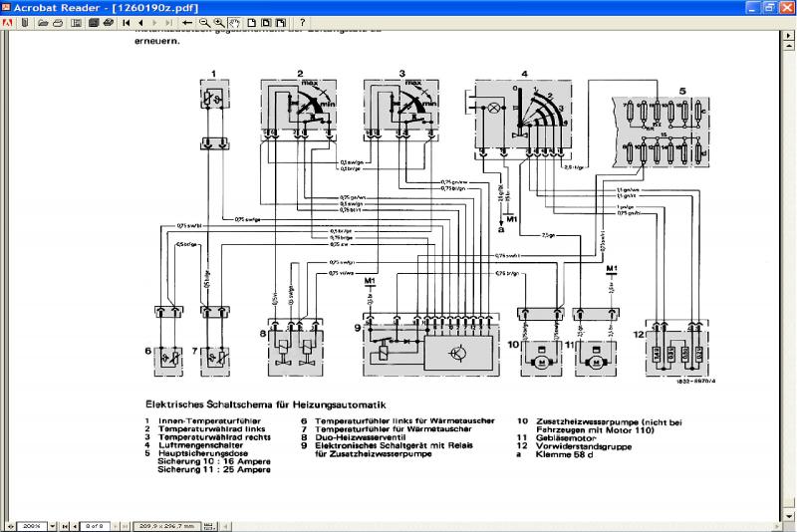Viewport: 797px width, 532px height.
Task: Open a PDF file with folder icon
Action: pos(43,23)
